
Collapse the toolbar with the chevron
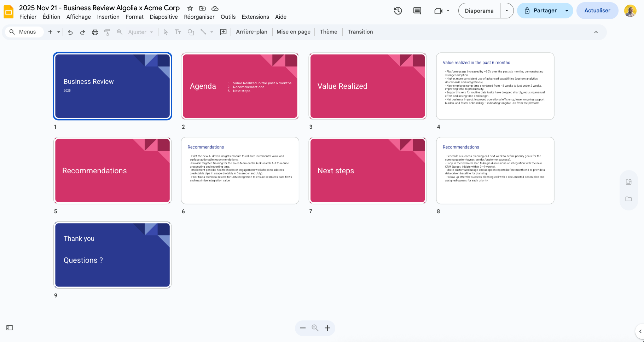click(x=596, y=32)
